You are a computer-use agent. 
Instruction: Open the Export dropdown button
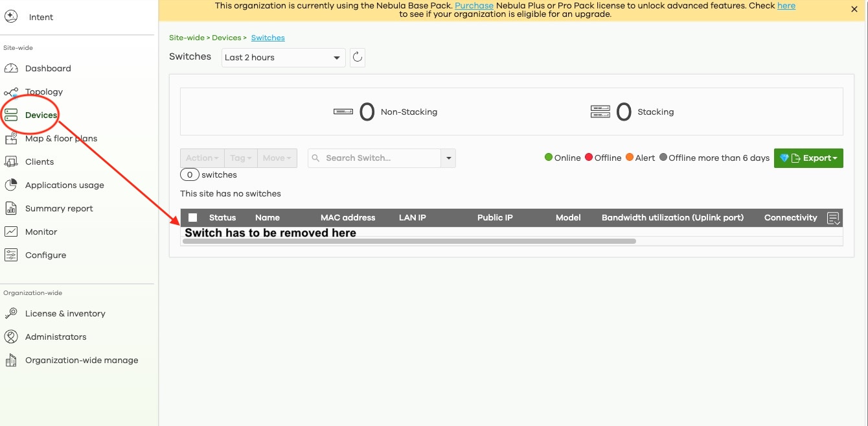point(808,158)
